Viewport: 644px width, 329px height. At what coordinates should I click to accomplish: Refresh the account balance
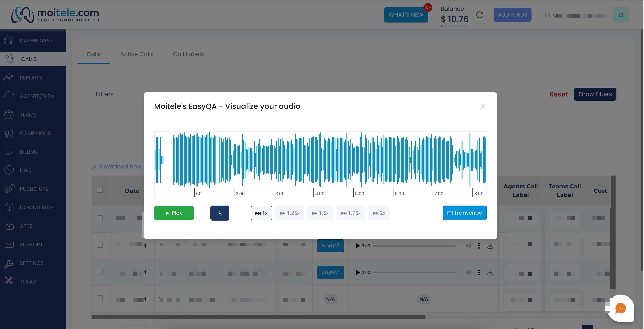click(479, 15)
